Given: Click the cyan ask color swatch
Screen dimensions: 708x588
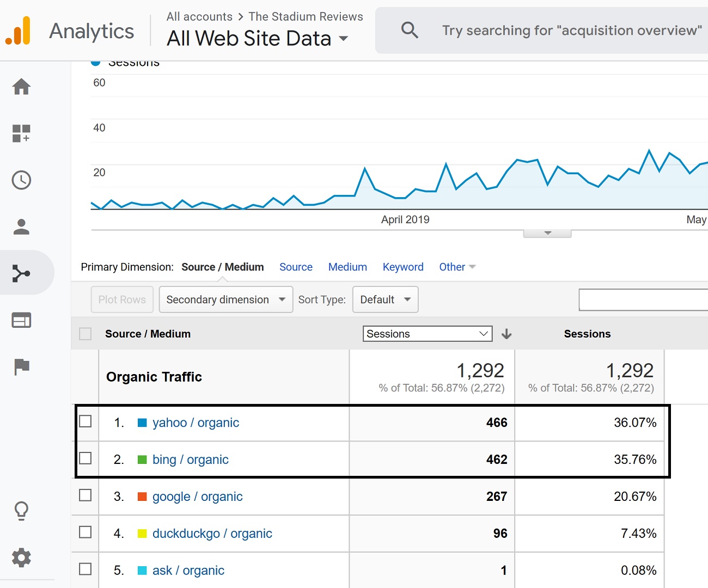Looking at the screenshot, I should point(142,571).
